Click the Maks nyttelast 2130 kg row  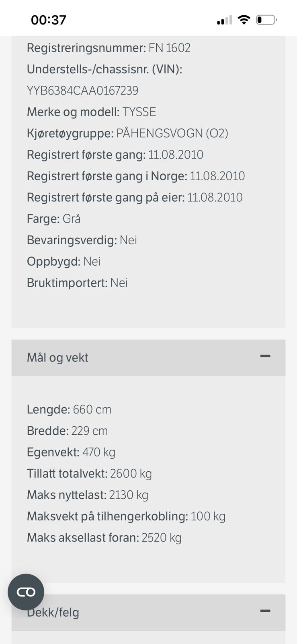88,495
